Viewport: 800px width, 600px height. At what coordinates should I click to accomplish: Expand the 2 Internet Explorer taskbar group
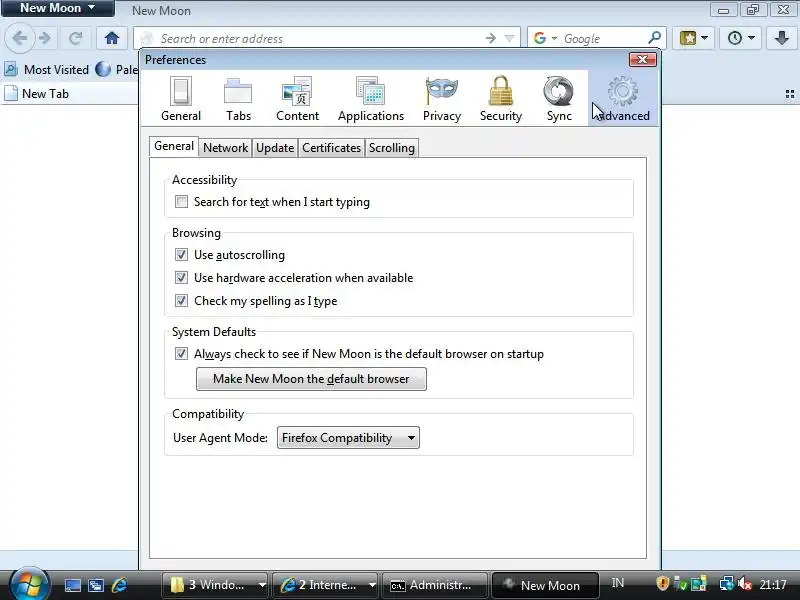(x=372, y=585)
